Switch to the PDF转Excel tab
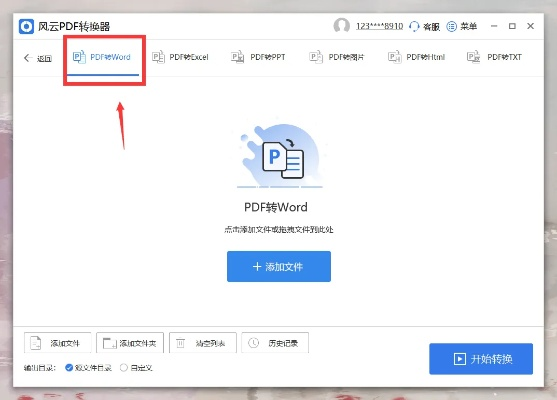The image size is (557, 400). coord(180,57)
